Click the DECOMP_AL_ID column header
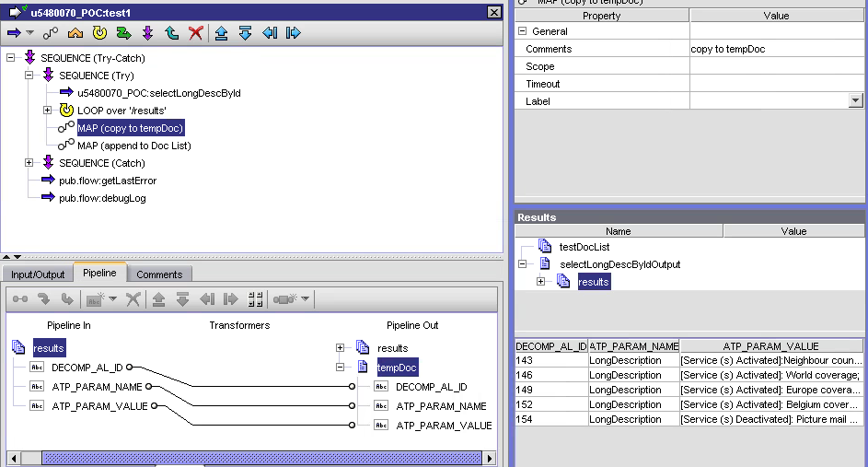The image size is (868, 467). (x=550, y=346)
